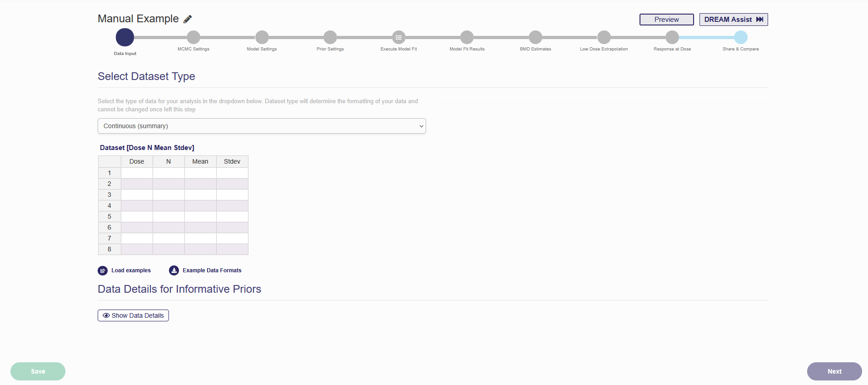
Task: Select the Share & Compare step icon
Action: (x=741, y=37)
